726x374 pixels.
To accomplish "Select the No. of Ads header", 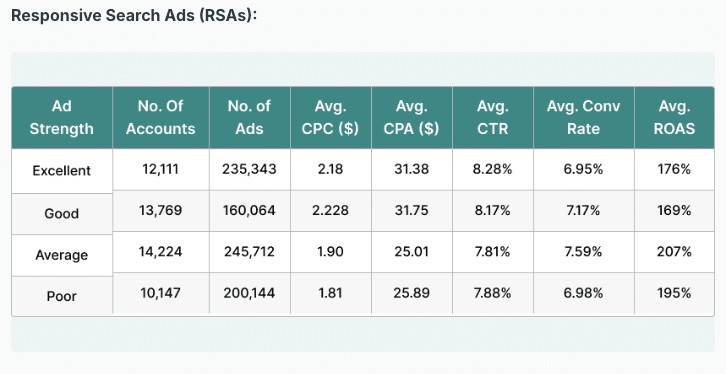I will click(x=250, y=118).
